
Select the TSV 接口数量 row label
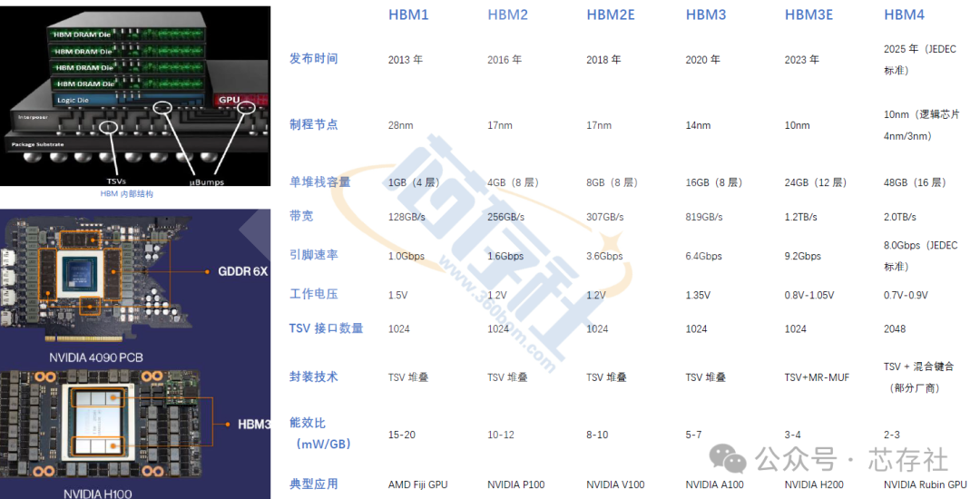click(x=326, y=328)
